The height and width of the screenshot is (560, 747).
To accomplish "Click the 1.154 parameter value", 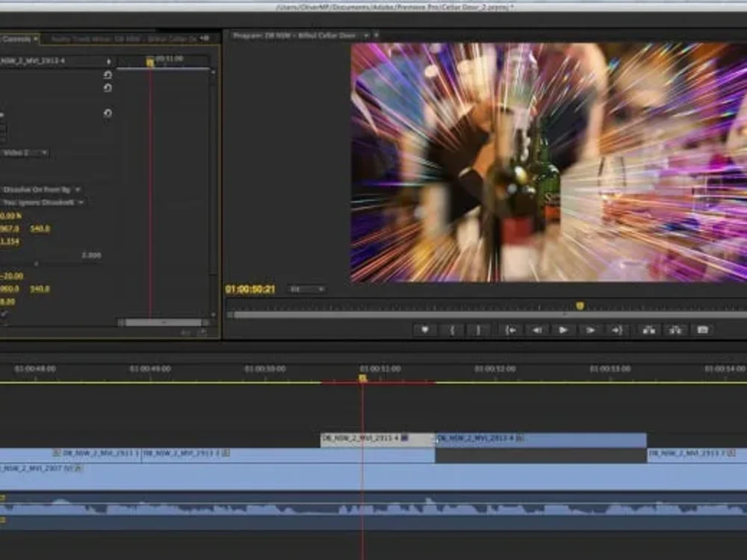I will (x=10, y=241).
